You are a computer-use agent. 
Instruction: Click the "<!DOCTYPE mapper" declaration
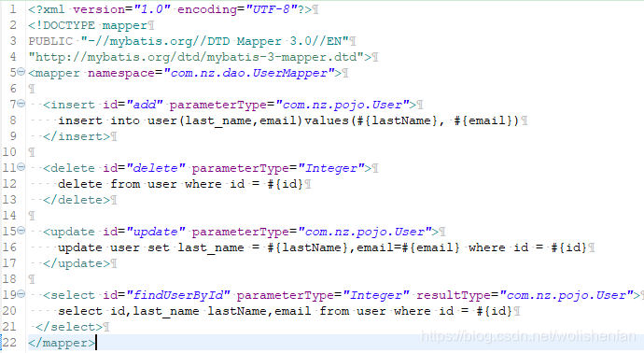click(x=88, y=25)
